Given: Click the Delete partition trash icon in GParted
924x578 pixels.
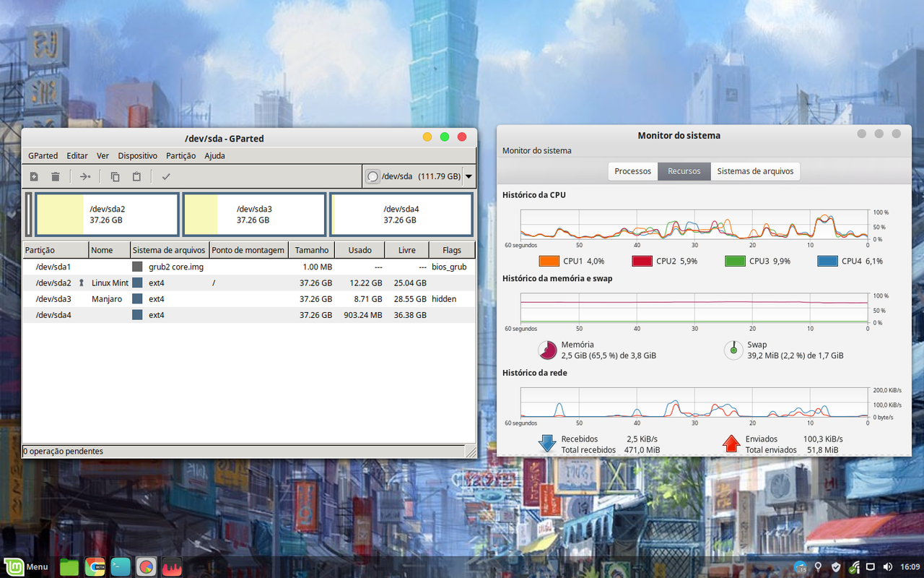Looking at the screenshot, I should click(x=56, y=176).
